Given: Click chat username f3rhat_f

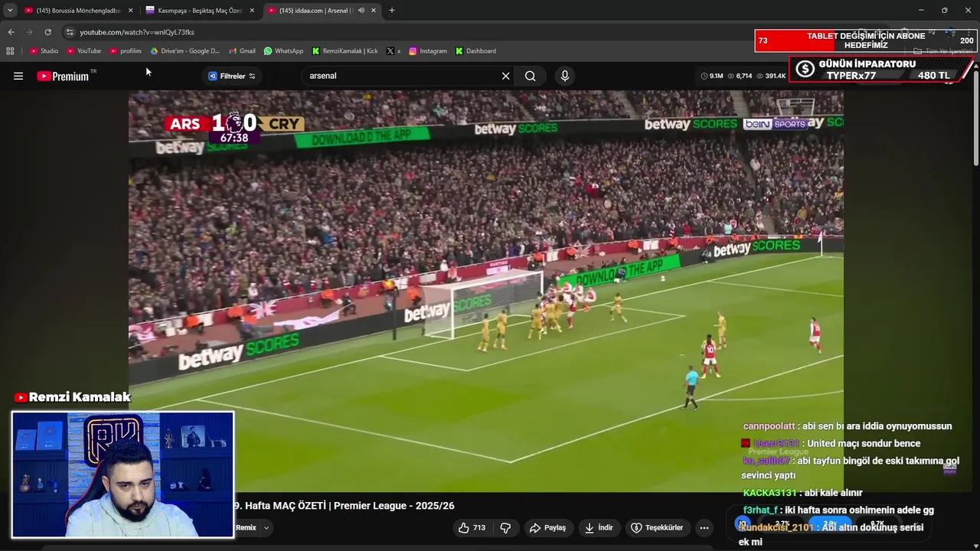Looking at the screenshot, I should tap(760, 510).
